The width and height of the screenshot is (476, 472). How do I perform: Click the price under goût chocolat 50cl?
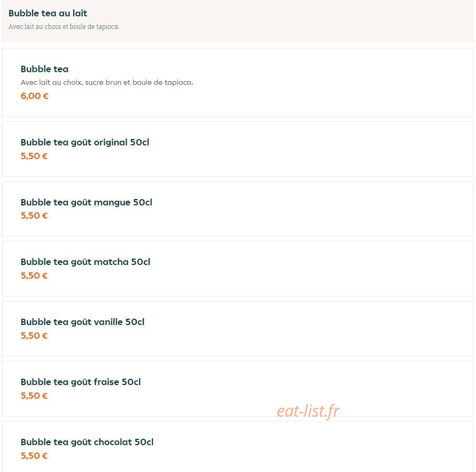coord(34,456)
